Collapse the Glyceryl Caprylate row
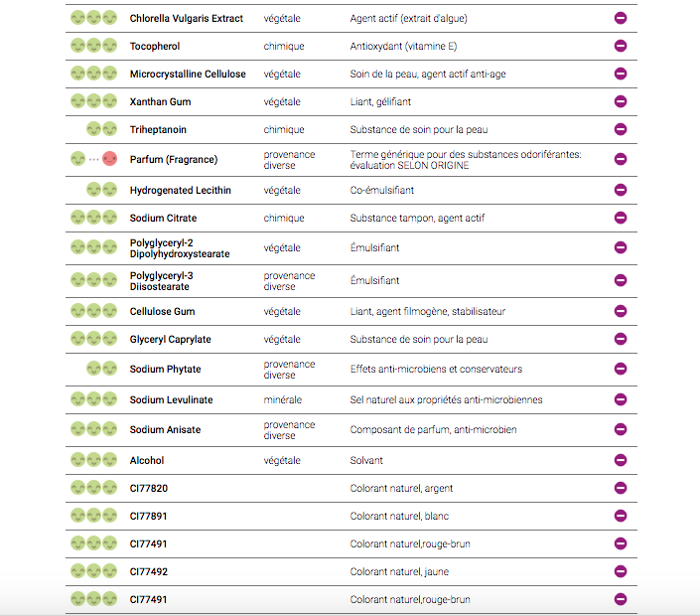 (x=621, y=339)
